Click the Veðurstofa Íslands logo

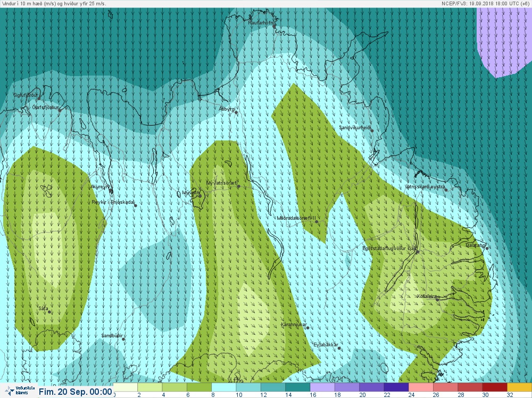pos(20,391)
